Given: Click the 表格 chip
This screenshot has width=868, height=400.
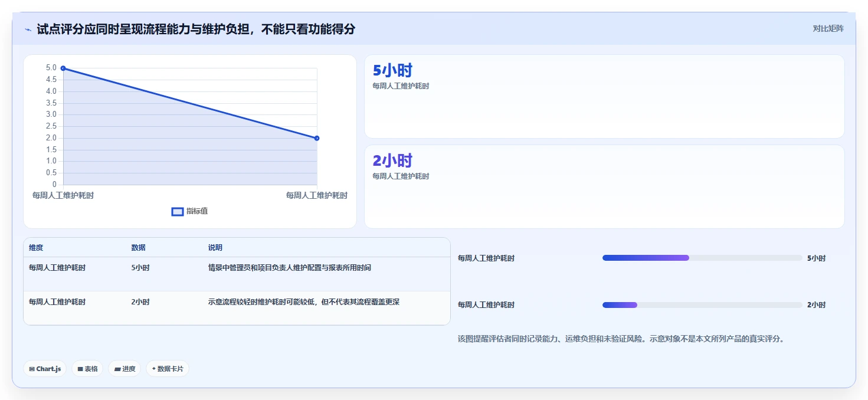Looking at the screenshot, I should (87, 369).
